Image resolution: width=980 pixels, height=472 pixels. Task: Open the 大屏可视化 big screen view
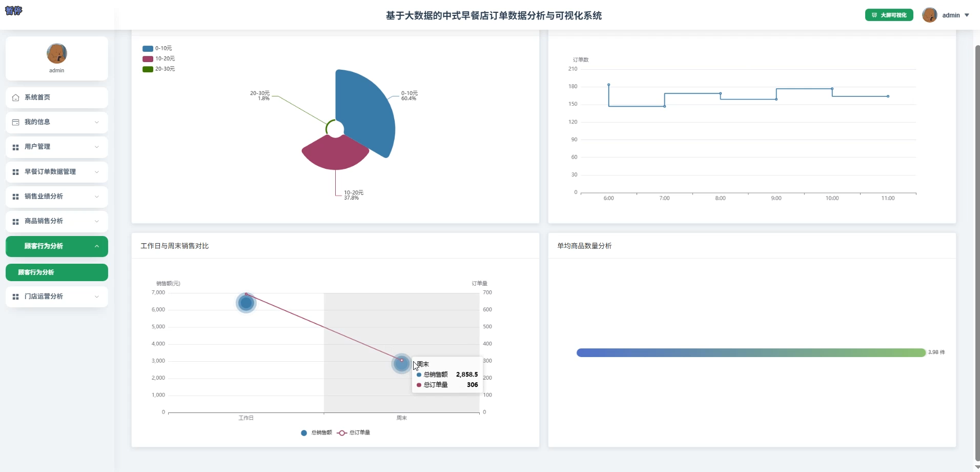click(889, 15)
